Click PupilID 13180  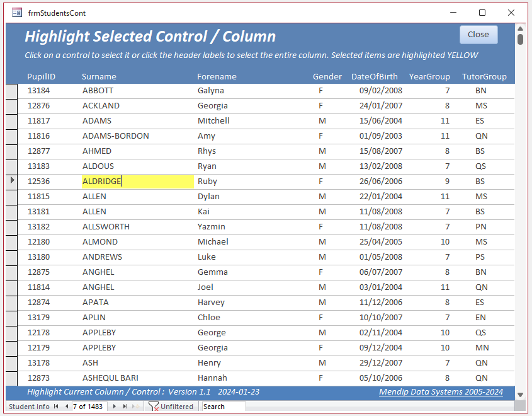coord(38,257)
